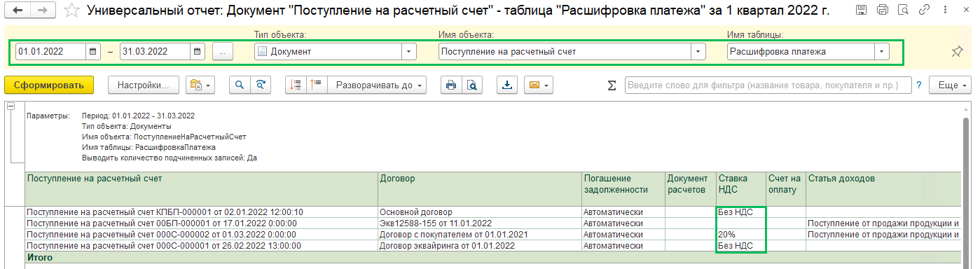Click the 'Документ' object type field
Viewport: 980px width, 269px height.
coord(328,51)
